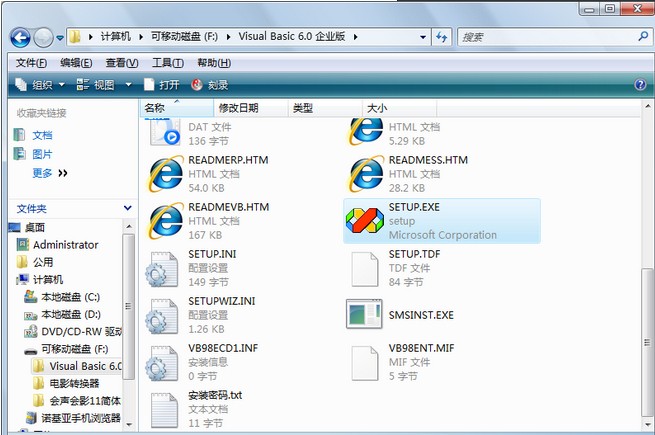Click file list scroll-down arrow
Viewport: 655px width, 435px height.
click(x=647, y=425)
